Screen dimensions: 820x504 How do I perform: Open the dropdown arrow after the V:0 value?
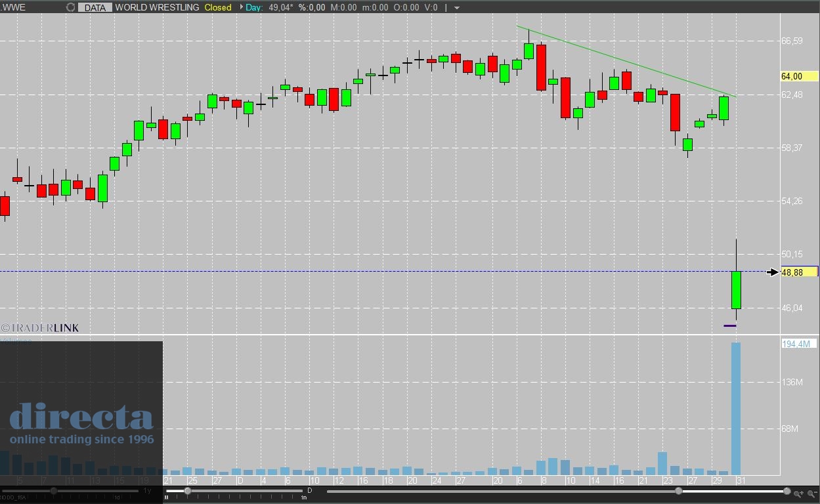[457, 8]
